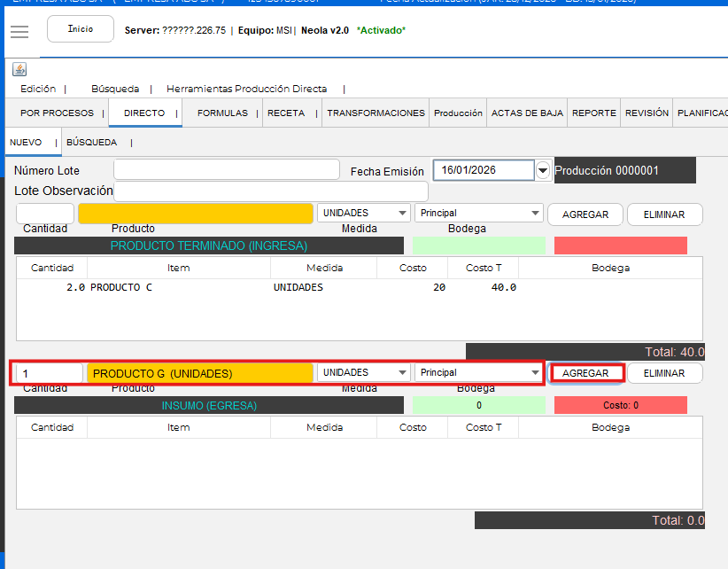
Task: Open the RECETA tab
Action: tap(286, 113)
